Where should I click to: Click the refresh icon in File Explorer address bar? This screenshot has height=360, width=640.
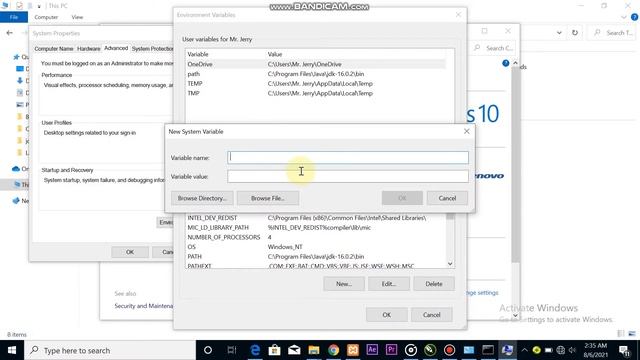(575, 33)
